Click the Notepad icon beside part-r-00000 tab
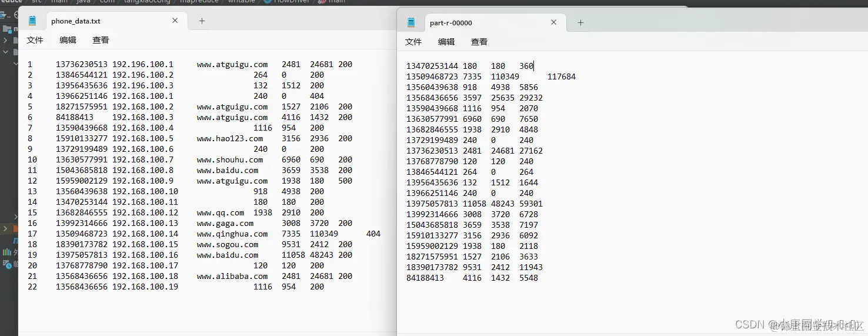The image size is (868, 336). pos(411,22)
